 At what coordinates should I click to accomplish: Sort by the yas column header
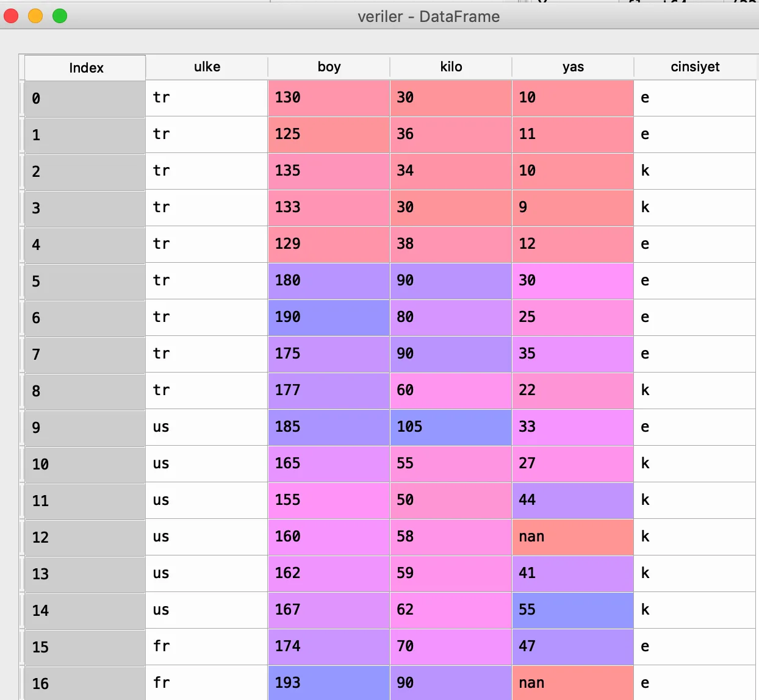573,67
